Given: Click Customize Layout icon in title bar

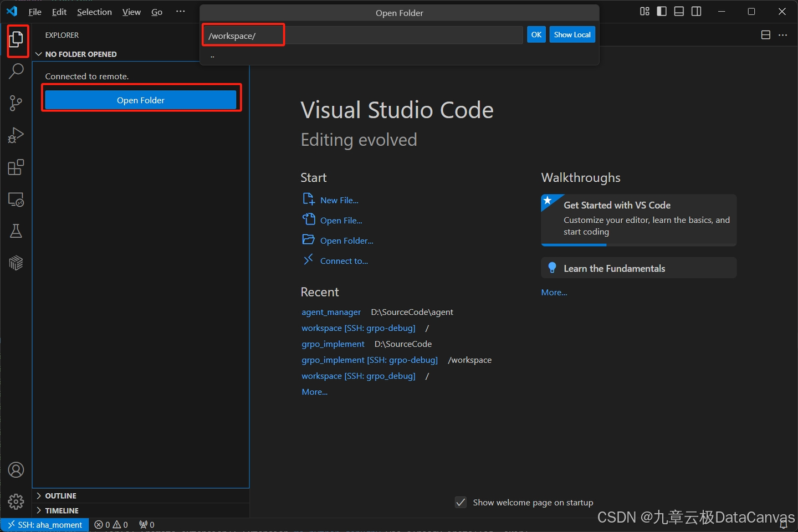Looking at the screenshot, I should pos(644,11).
